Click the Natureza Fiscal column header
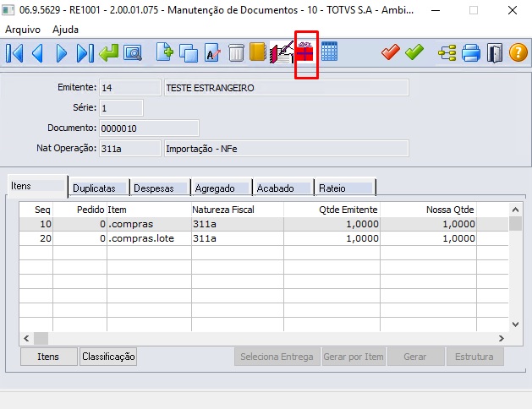 [238, 210]
